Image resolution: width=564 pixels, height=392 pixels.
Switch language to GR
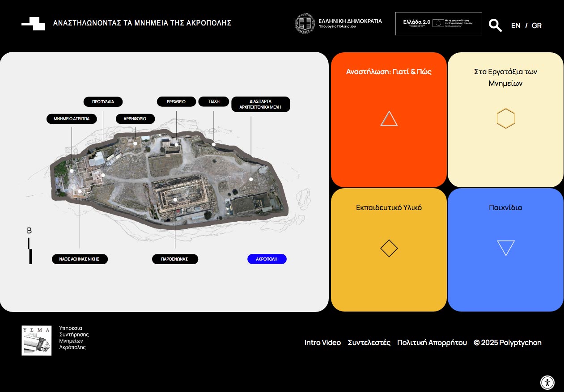tap(537, 25)
